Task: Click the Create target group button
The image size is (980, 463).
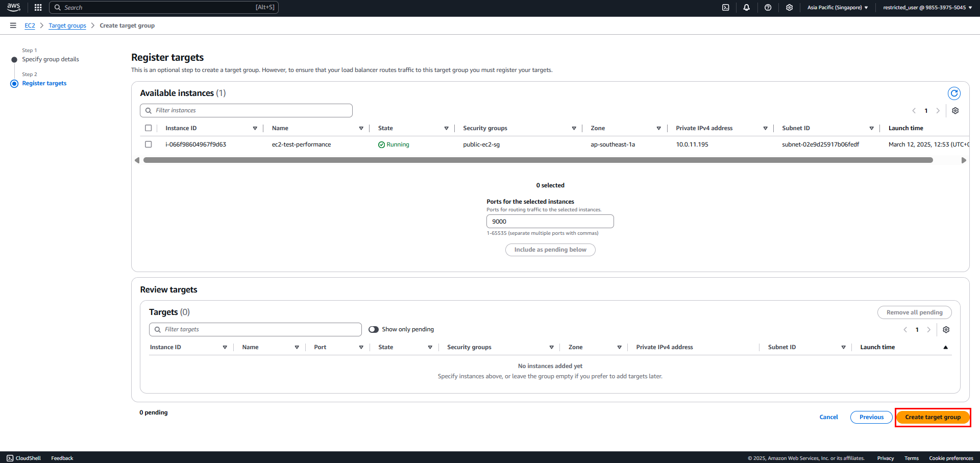Action: click(933, 417)
